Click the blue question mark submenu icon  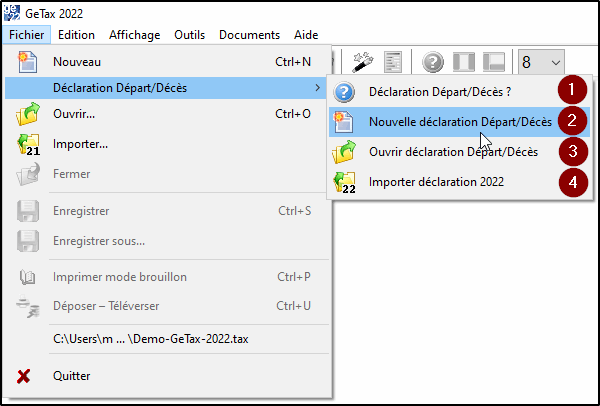coord(344,92)
